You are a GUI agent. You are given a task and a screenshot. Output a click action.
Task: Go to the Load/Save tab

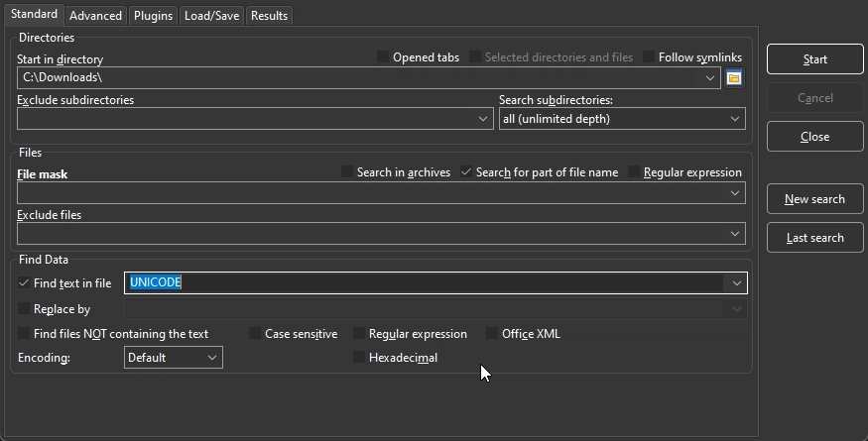point(211,16)
